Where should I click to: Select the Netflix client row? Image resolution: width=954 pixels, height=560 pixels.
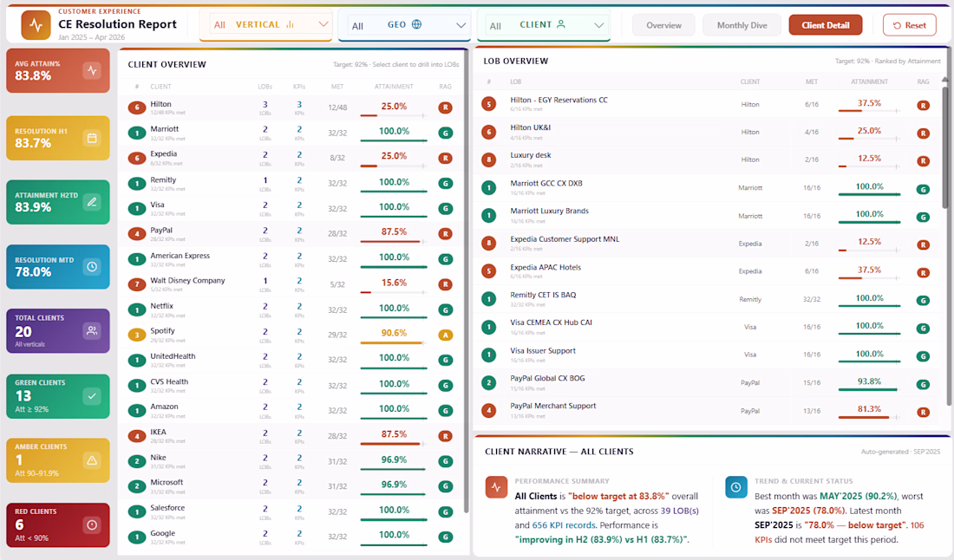click(x=291, y=309)
